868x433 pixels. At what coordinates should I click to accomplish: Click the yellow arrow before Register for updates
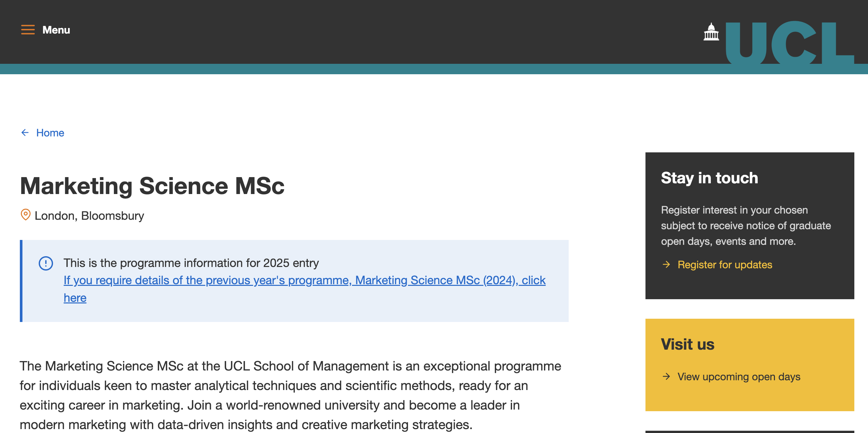click(666, 264)
